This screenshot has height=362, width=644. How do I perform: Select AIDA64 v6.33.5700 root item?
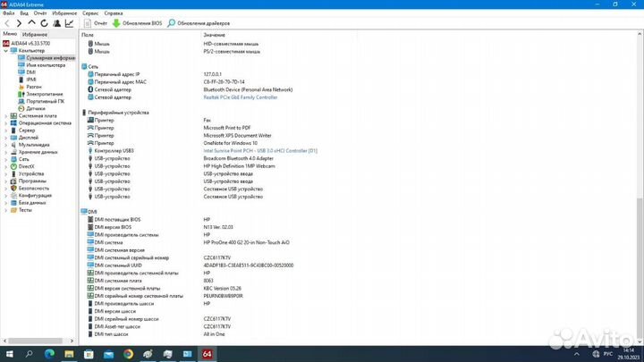27,43
